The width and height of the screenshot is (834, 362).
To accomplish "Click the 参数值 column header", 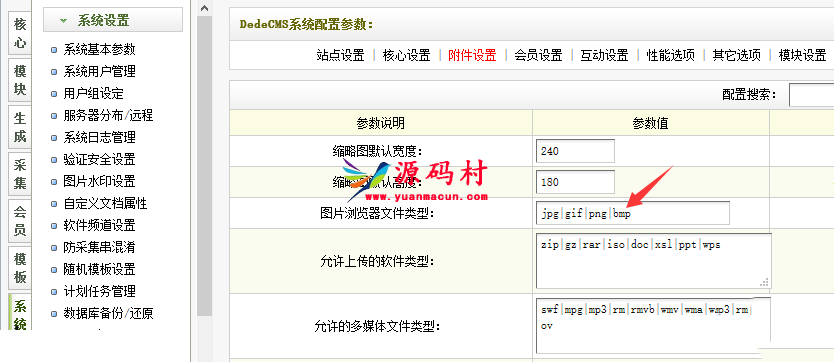I will 650,123.
